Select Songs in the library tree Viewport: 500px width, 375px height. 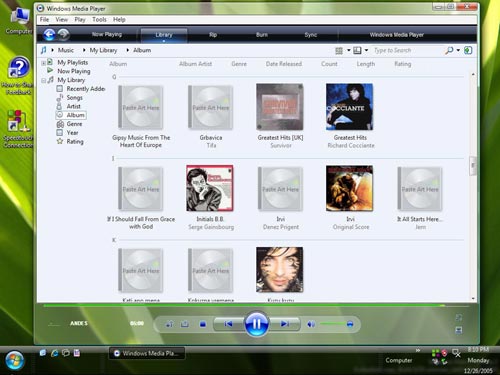74,98
